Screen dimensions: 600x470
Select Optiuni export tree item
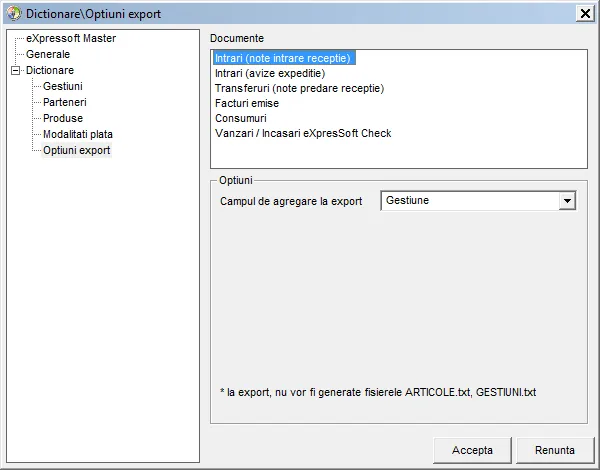pos(77,150)
